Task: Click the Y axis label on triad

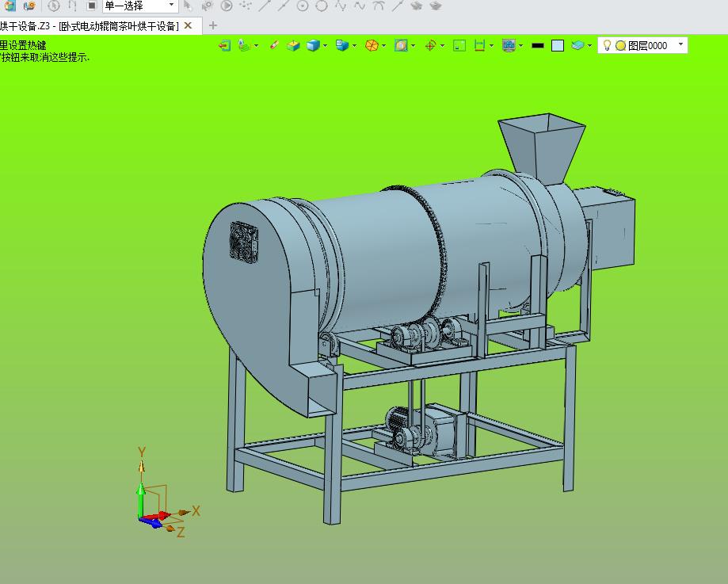Action: click(142, 452)
